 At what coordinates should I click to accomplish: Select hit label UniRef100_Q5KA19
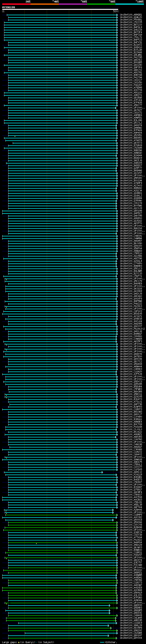[131, 593]
